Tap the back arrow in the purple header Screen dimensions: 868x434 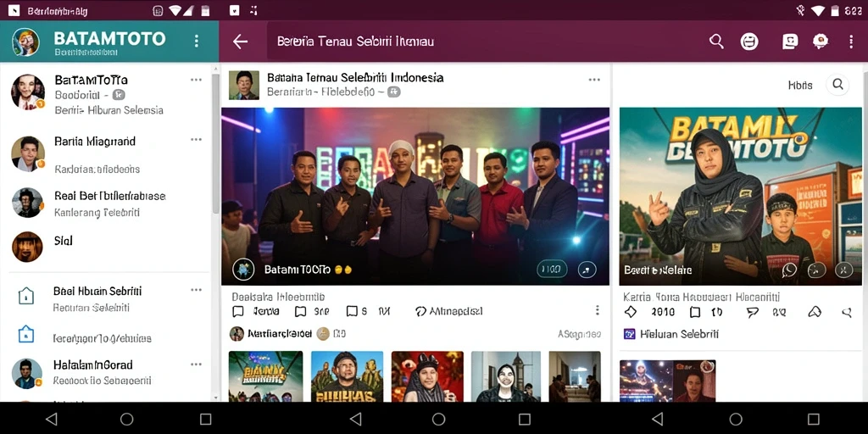pos(240,42)
